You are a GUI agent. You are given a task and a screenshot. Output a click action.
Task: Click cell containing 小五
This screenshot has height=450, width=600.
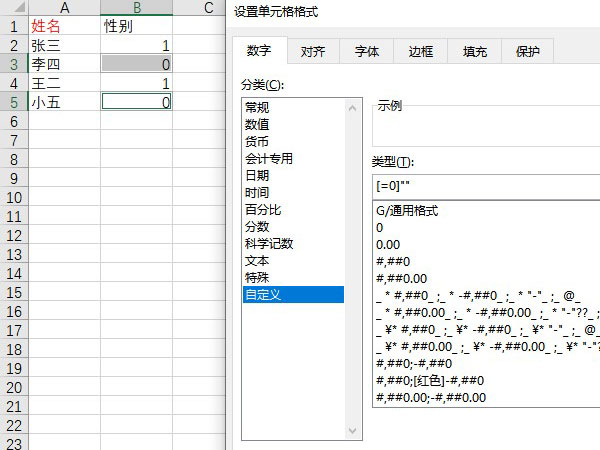click(65, 102)
